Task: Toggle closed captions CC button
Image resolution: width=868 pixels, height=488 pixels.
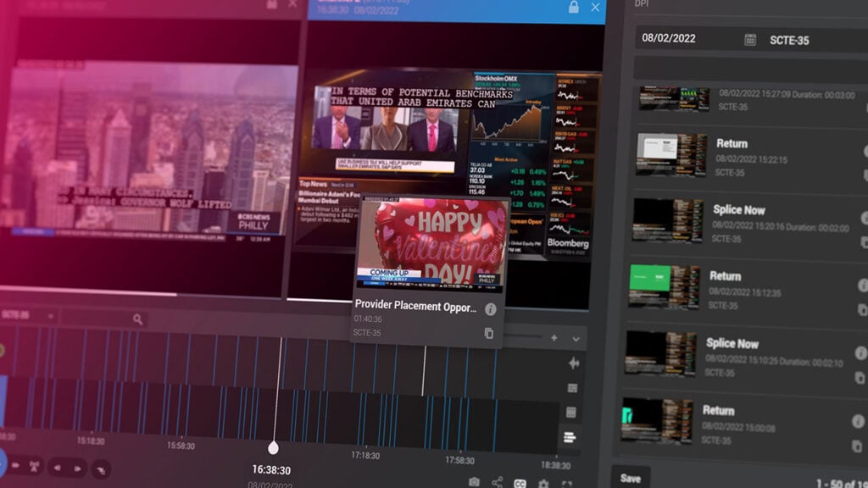Action: (x=520, y=484)
